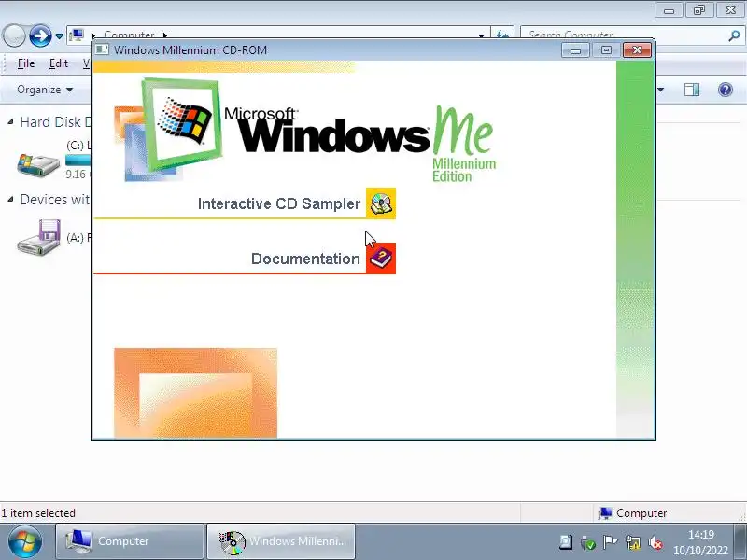Select the Floppy Disk (A:) drive icon
747x560 pixels.
[38, 237]
